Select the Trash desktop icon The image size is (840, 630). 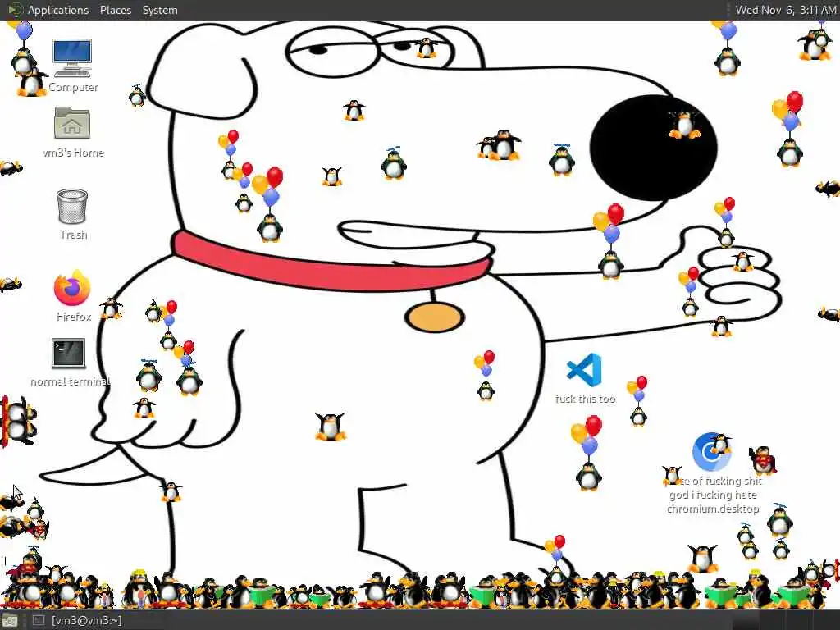[72, 206]
